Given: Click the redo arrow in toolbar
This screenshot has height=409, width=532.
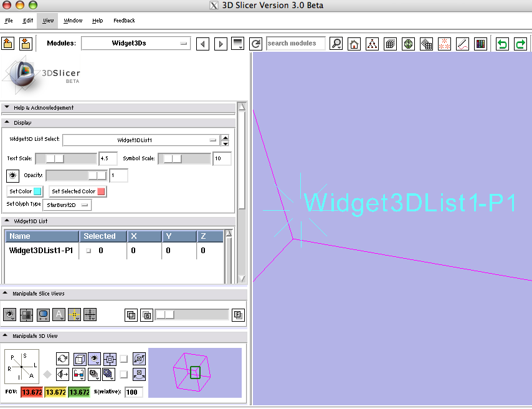Looking at the screenshot, I should click(x=520, y=44).
